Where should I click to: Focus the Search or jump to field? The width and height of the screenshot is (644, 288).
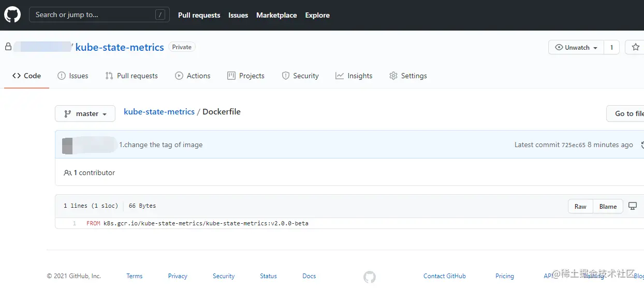(x=99, y=15)
